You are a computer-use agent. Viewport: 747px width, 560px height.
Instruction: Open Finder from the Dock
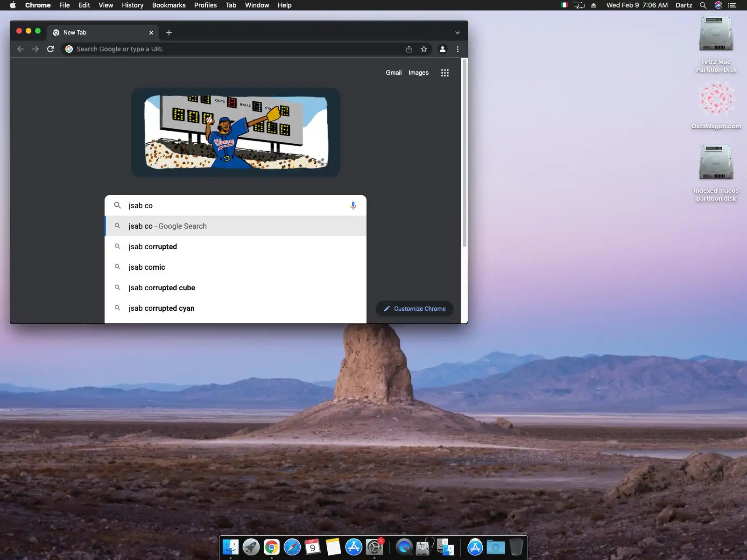(231, 547)
